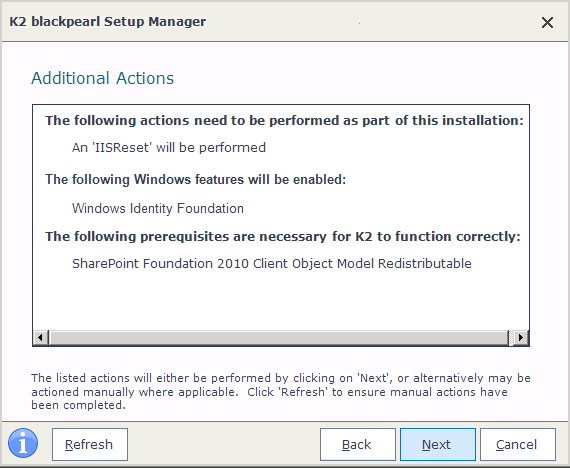Close the Setup Manager window

tap(547, 23)
